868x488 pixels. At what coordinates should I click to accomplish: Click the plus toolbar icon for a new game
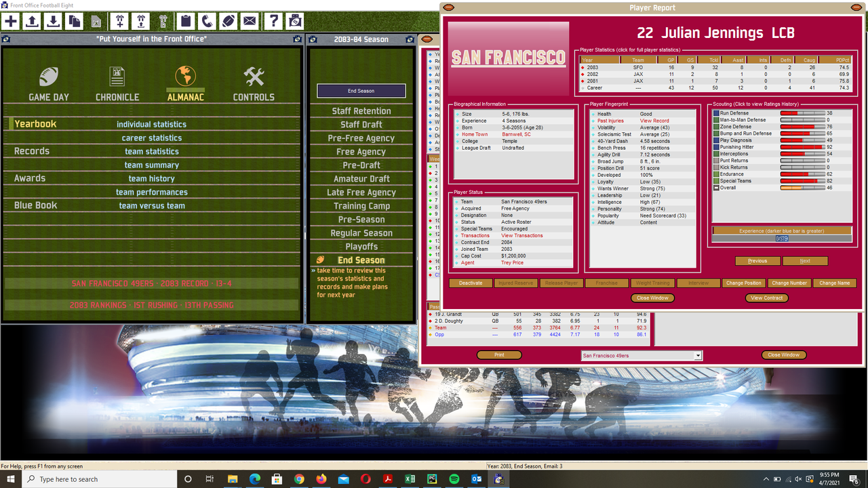(x=10, y=21)
